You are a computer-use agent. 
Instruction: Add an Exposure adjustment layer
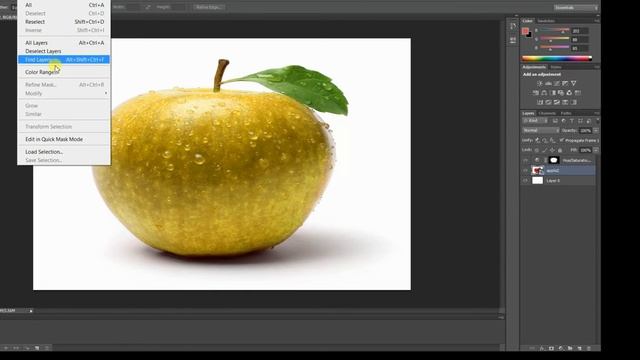(565, 83)
